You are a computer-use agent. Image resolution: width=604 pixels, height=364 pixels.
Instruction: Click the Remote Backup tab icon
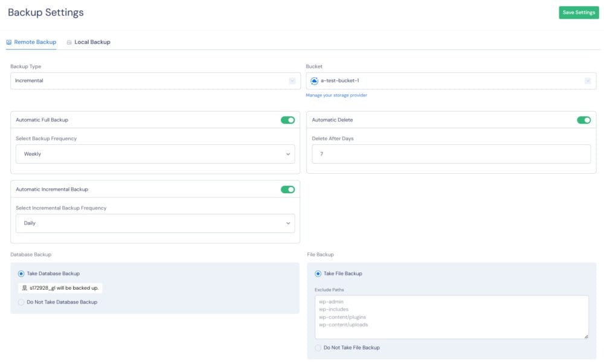coord(8,42)
